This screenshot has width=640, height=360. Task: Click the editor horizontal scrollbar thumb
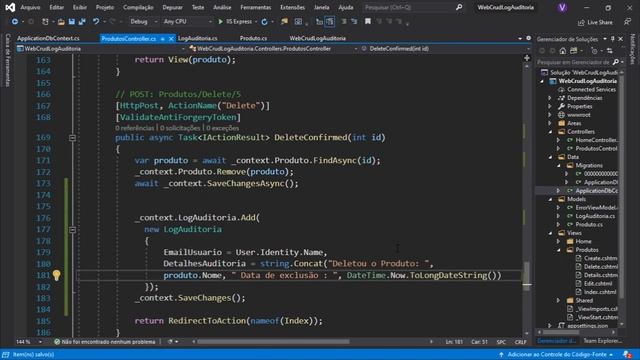[273, 342]
